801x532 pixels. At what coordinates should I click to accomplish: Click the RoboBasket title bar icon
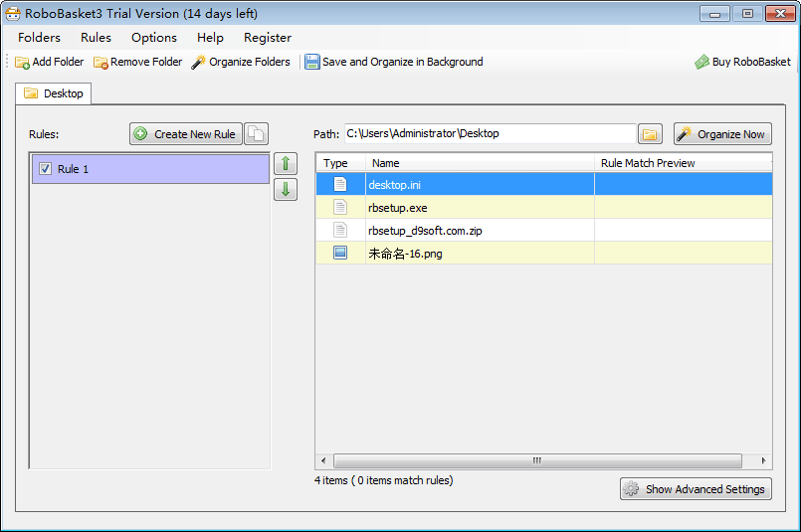tap(13, 13)
